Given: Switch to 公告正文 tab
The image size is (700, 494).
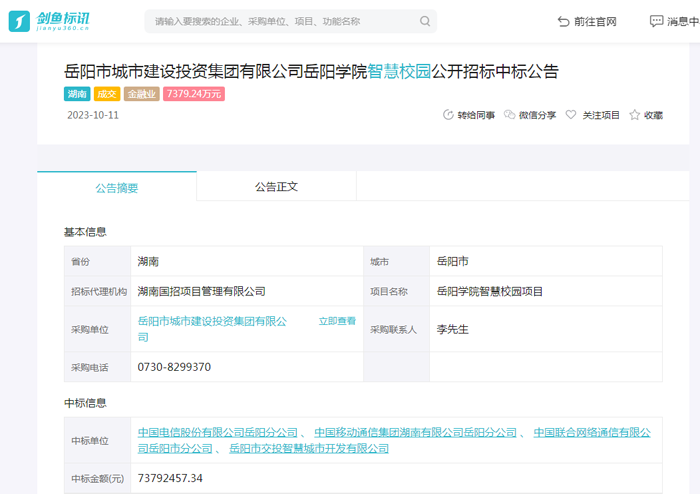Looking at the screenshot, I should [x=276, y=187].
